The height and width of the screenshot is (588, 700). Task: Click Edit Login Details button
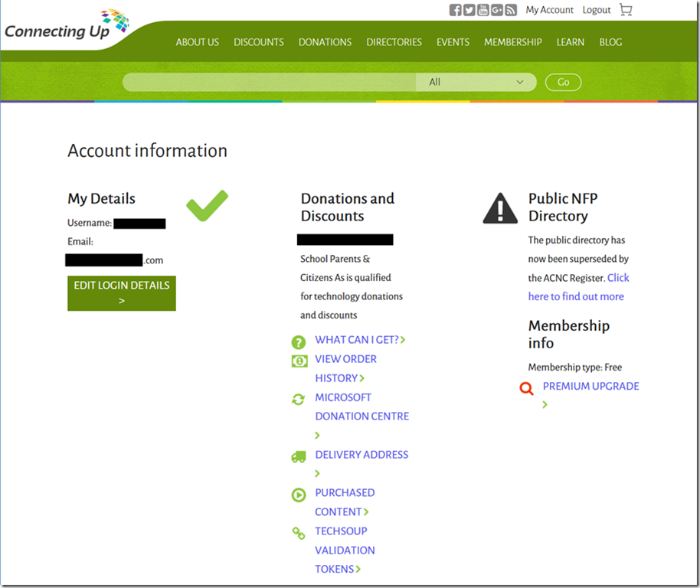(122, 293)
